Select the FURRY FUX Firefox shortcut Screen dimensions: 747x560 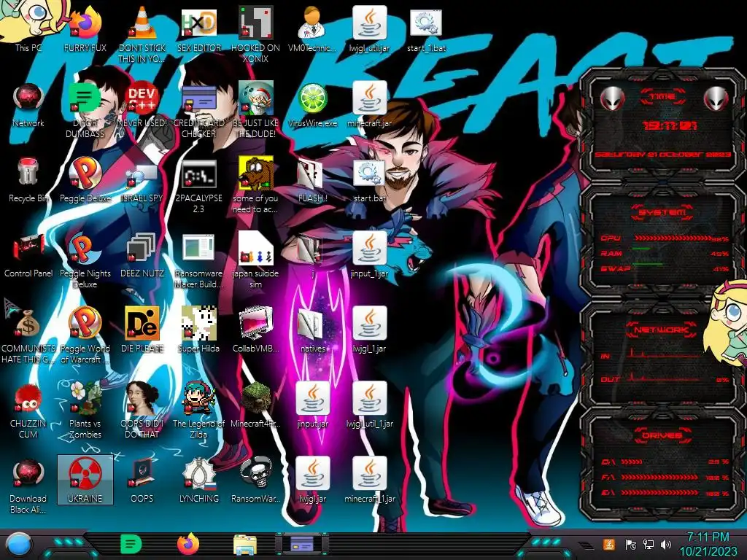(x=85, y=28)
